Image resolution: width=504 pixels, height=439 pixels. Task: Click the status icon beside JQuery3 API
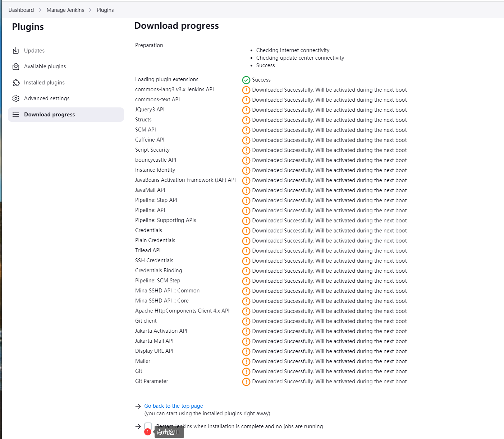tap(246, 110)
